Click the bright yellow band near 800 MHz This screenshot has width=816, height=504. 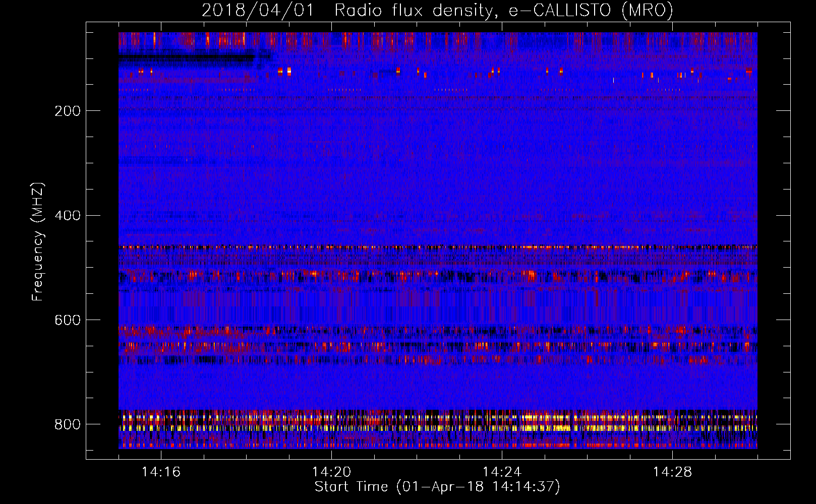pyautogui.click(x=438, y=428)
